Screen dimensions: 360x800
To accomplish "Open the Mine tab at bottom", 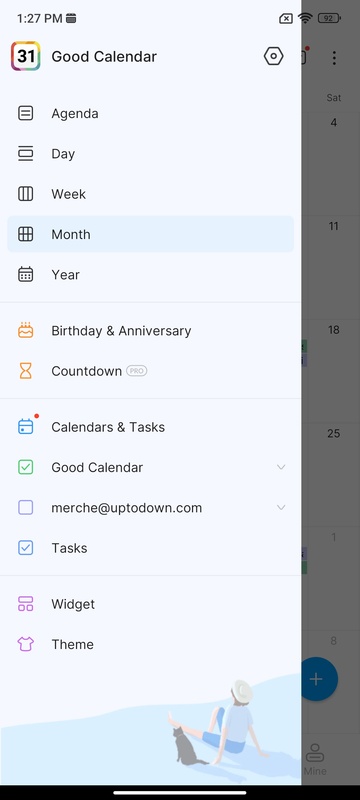I will (315, 759).
